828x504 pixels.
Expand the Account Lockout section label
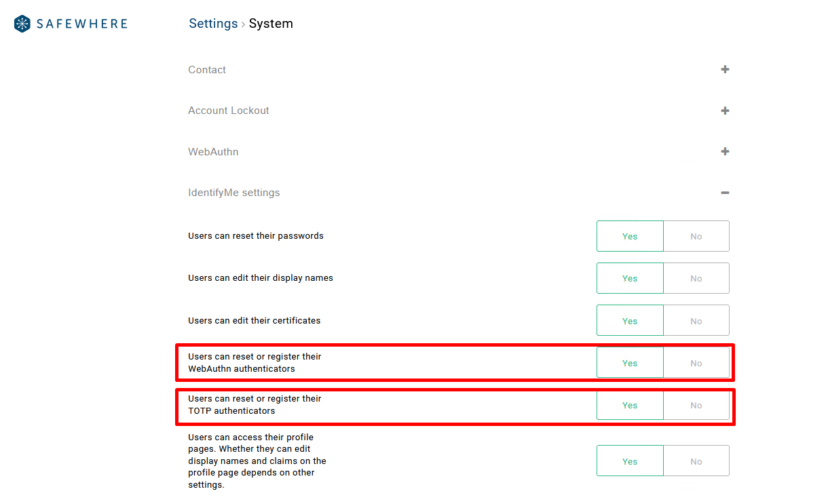pyautogui.click(x=229, y=111)
